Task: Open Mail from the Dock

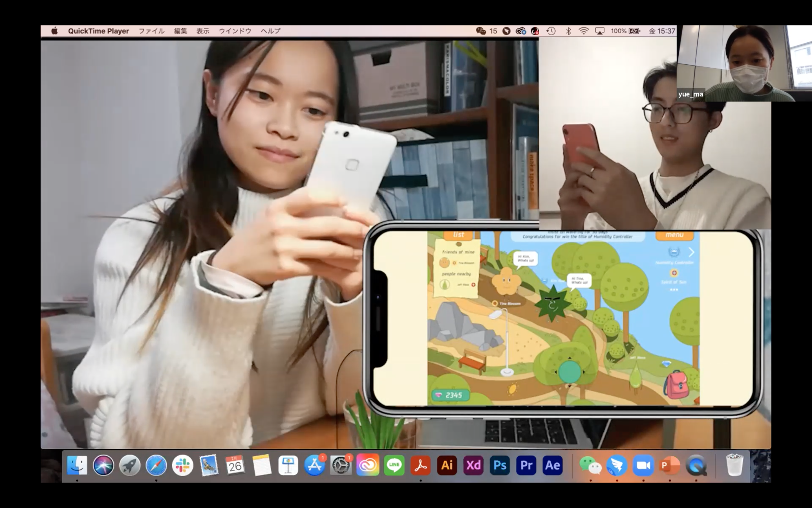Action: pyautogui.click(x=209, y=465)
